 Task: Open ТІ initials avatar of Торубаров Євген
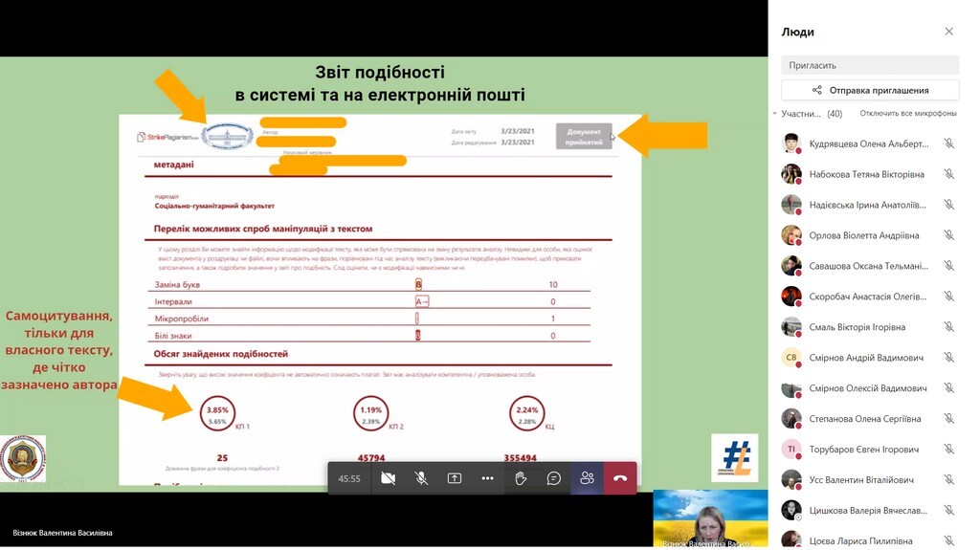pyautogui.click(x=791, y=450)
